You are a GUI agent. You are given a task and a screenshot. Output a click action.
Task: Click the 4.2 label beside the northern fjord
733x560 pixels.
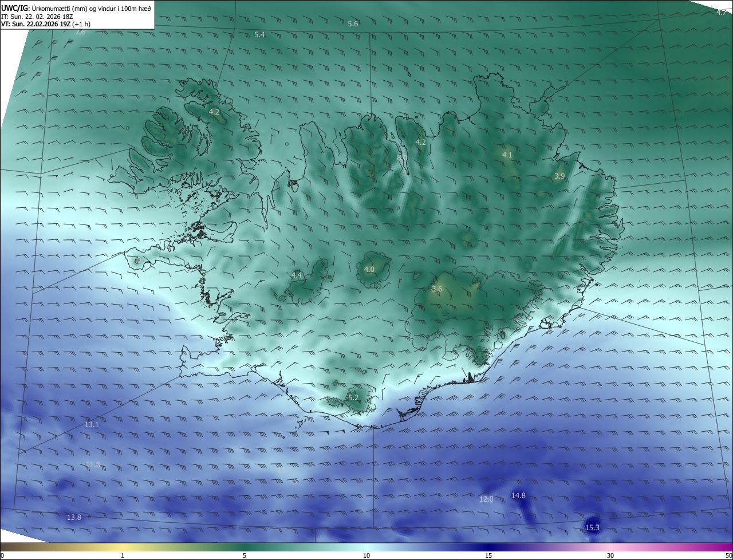[x=420, y=142]
